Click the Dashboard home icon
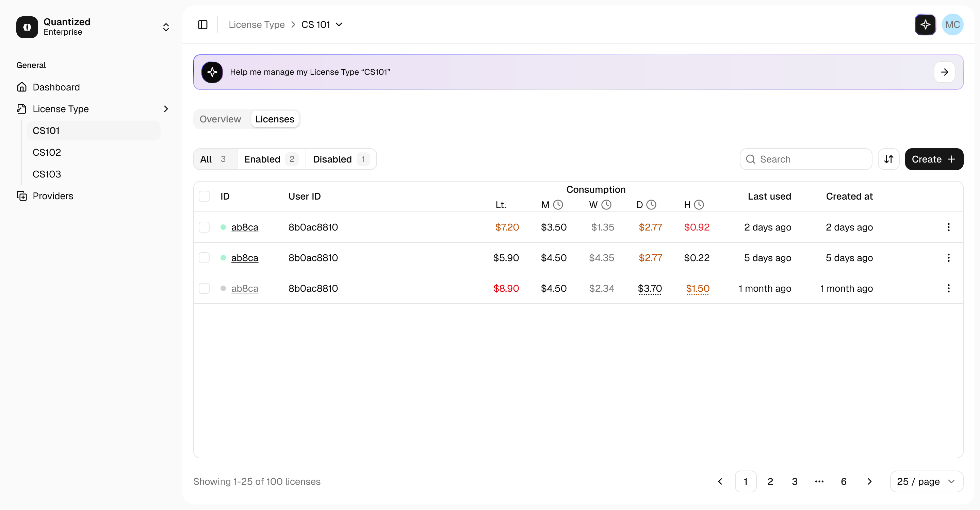The height and width of the screenshot is (510, 980). pyautogui.click(x=22, y=87)
